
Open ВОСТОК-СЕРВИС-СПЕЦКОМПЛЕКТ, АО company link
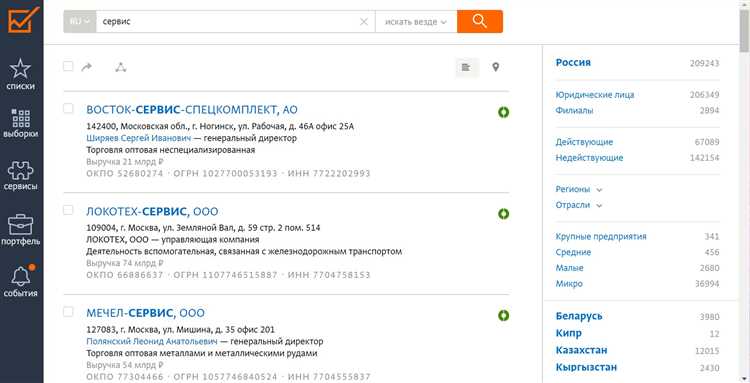click(x=192, y=110)
